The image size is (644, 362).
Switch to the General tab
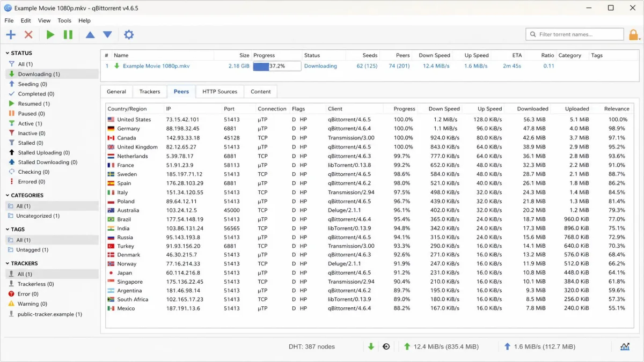(x=116, y=92)
